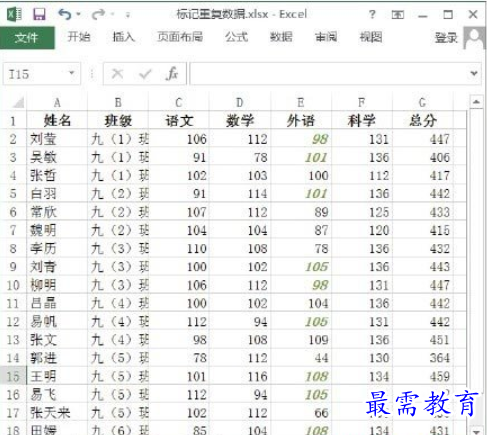
Task: Redo the last undone action
Action: pyautogui.click(x=99, y=14)
